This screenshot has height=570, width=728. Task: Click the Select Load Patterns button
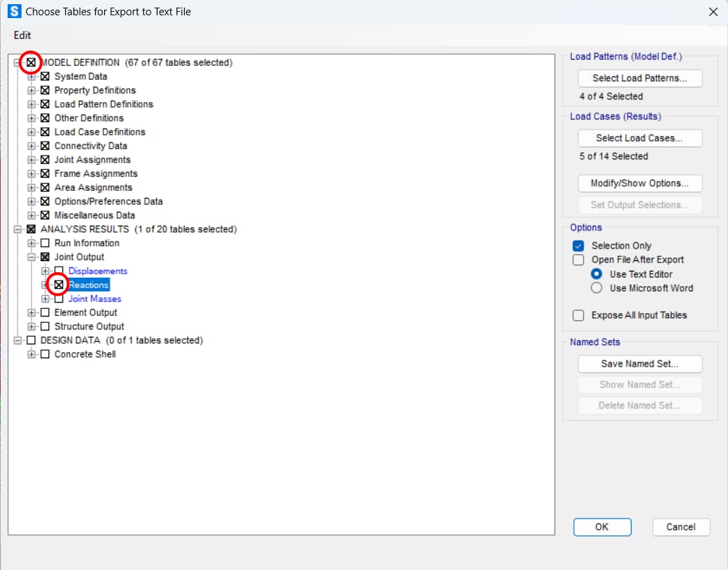click(639, 78)
